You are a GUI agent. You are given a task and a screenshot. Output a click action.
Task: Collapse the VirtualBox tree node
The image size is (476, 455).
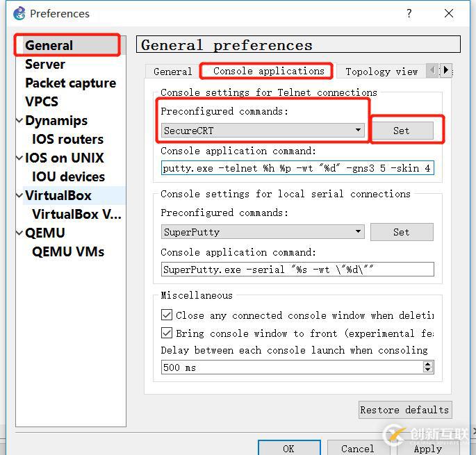(x=19, y=195)
